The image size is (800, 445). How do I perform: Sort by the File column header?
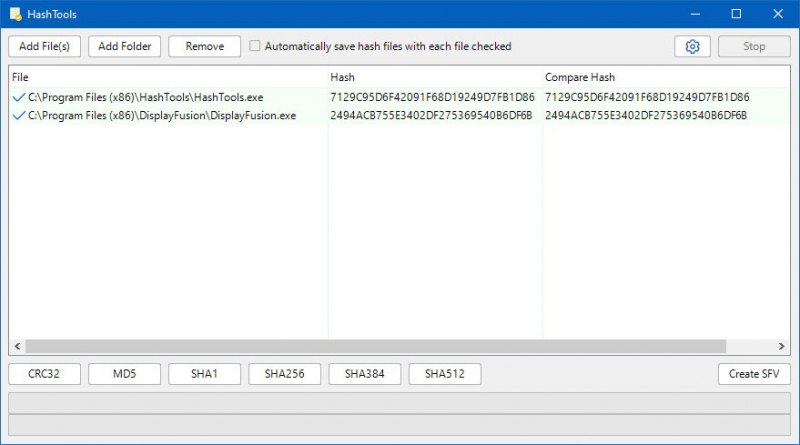[x=168, y=77]
